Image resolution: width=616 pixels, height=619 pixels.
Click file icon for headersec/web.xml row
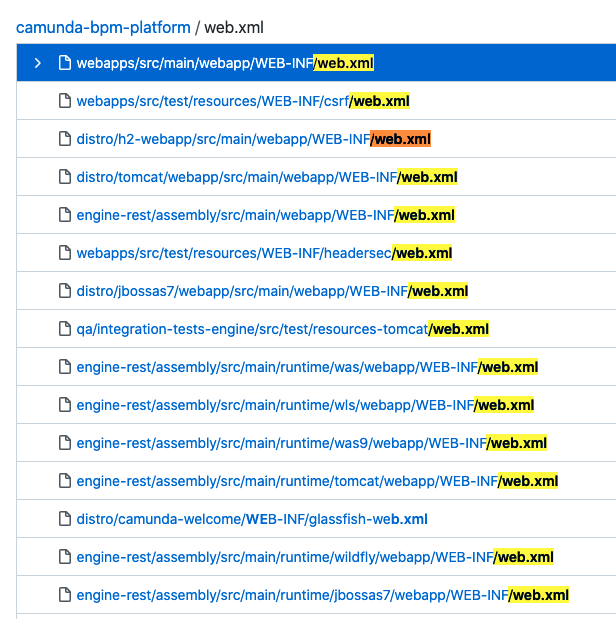(65, 253)
